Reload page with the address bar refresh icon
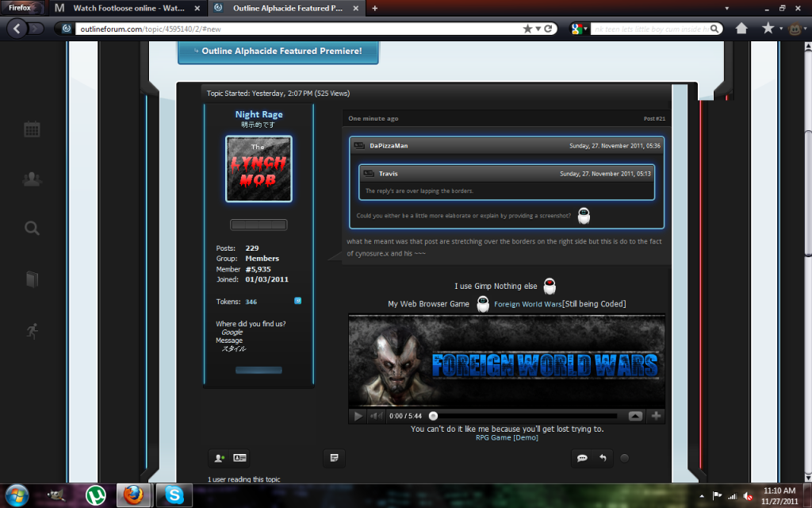 548,29
